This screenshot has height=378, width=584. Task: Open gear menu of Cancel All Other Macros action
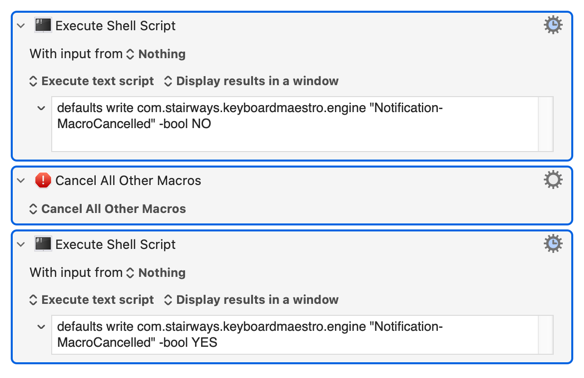(553, 180)
